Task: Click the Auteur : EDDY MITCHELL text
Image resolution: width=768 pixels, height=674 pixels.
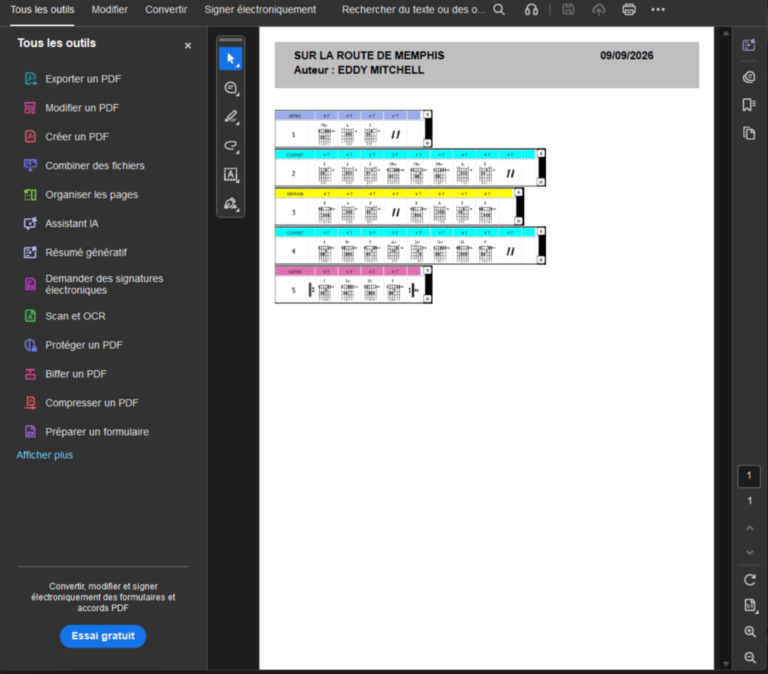Action: pos(359,70)
